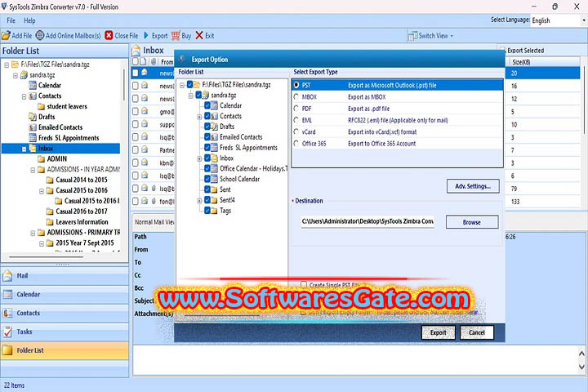The height and width of the screenshot is (392, 588).
Task: Click the sandra.tgz archive icon in main tree
Action: point(24,75)
